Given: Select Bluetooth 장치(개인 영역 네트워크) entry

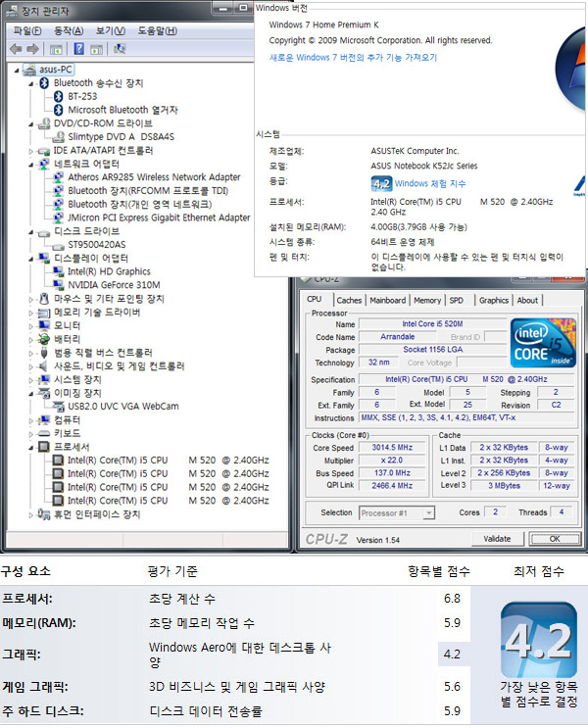Looking at the screenshot, I should (x=140, y=204).
